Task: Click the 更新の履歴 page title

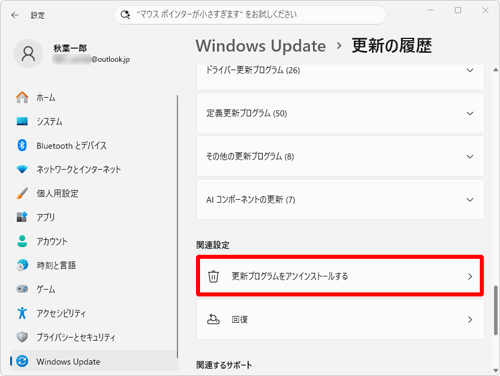Action: pos(392,46)
